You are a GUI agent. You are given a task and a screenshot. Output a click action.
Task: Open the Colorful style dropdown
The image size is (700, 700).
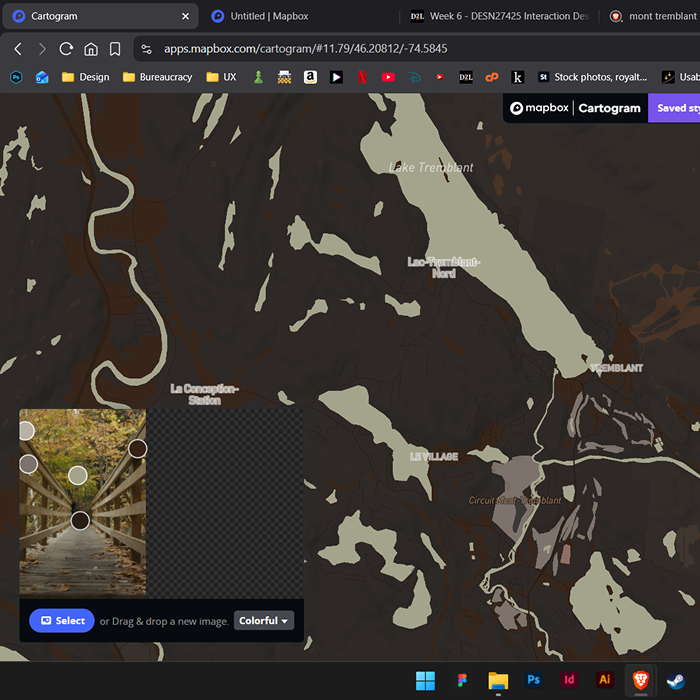point(264,621)
